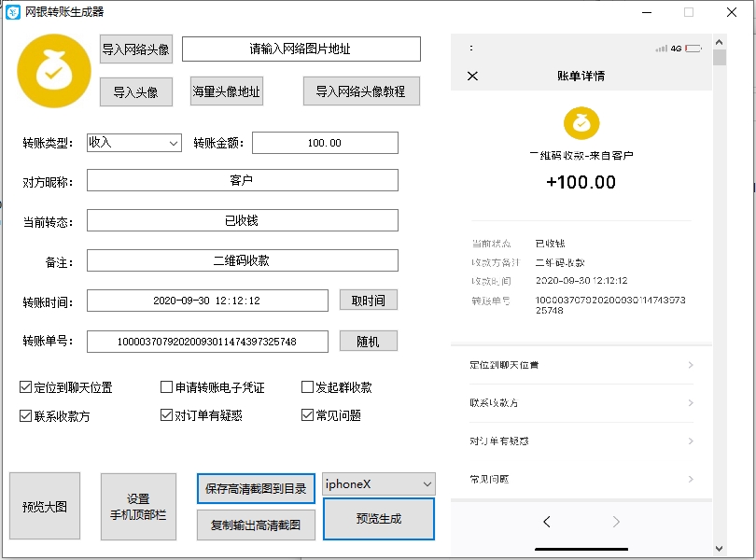
Task: Click the 预览生成 button
Action: (x=378, y=517)
